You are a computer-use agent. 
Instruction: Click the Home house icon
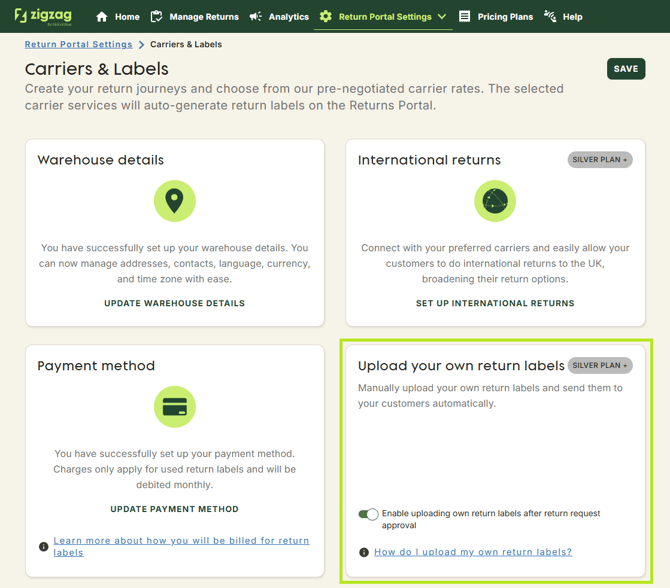tap(102, 17)
